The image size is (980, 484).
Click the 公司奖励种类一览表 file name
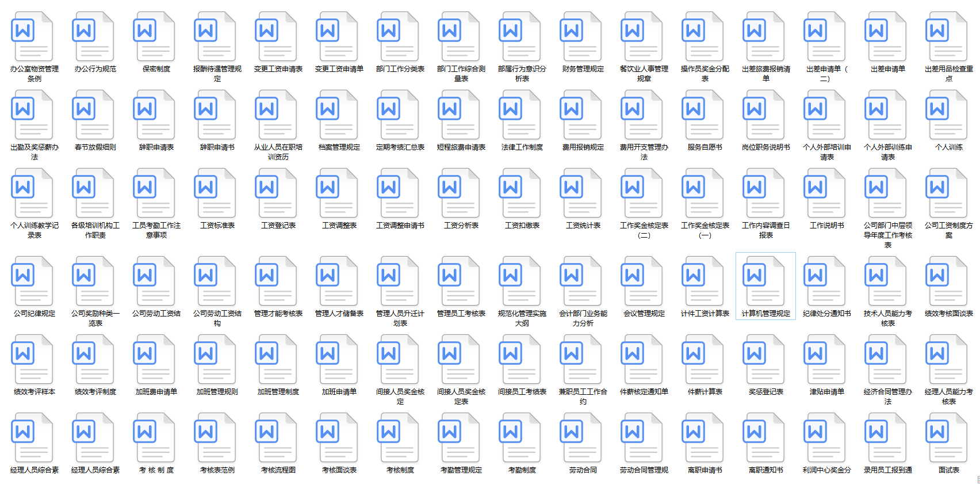coord(95,318)
